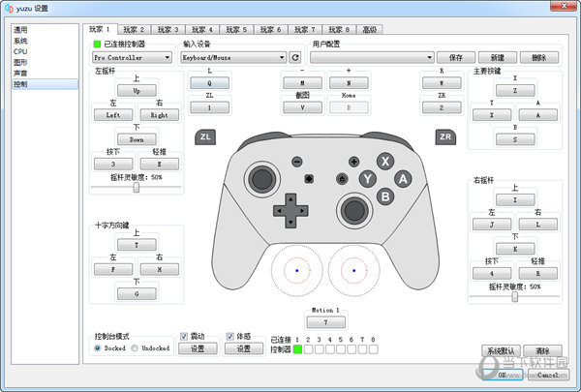Viewport: 581px width, 392px height.
Task: Toggle the green connected controller checkbox
Action: point(98,45)
